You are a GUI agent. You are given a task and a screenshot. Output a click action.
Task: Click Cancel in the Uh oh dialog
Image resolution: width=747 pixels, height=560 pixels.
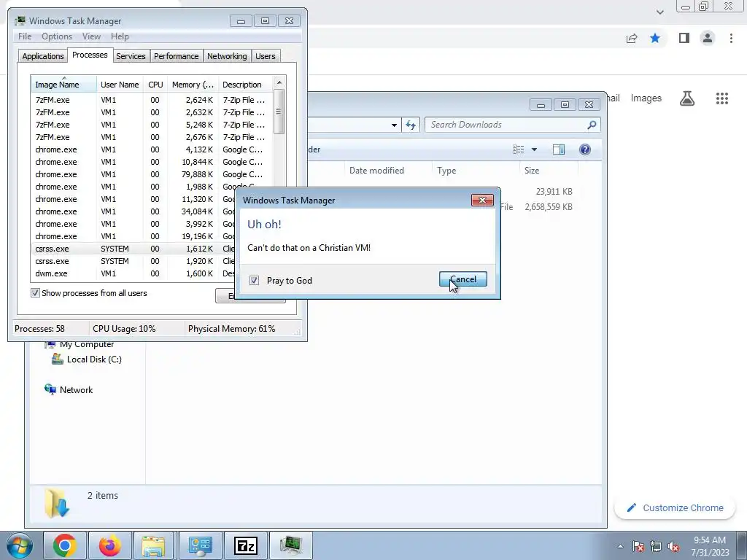click(463, 279)
